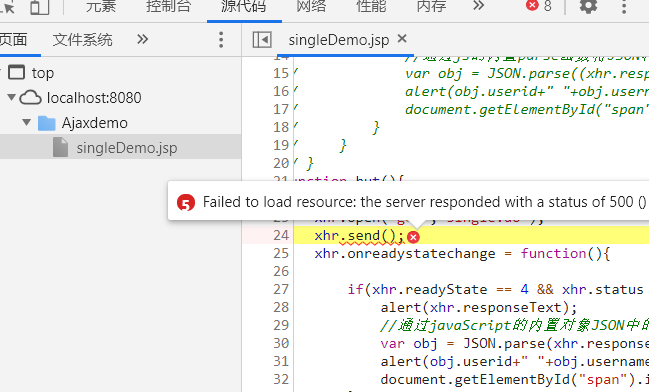This screenshot has height=392, width=649.
Task: Switch to the 文件系统 (Filesystem) tab
Action: (82, 40)
